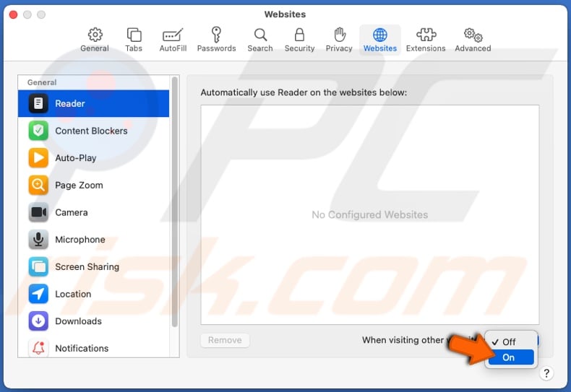Image resolution: width=571 pixels, height=392 pixels.
Task: Open help with the question mark button
Action: 546,373
